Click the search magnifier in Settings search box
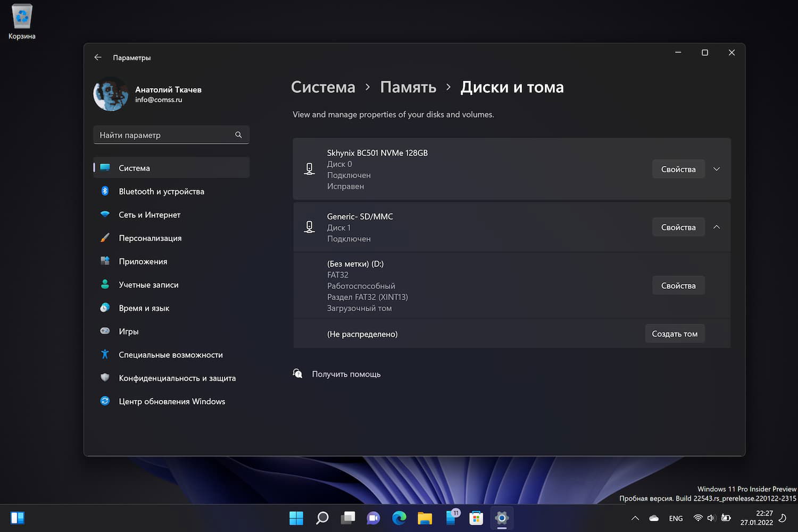 238,135
